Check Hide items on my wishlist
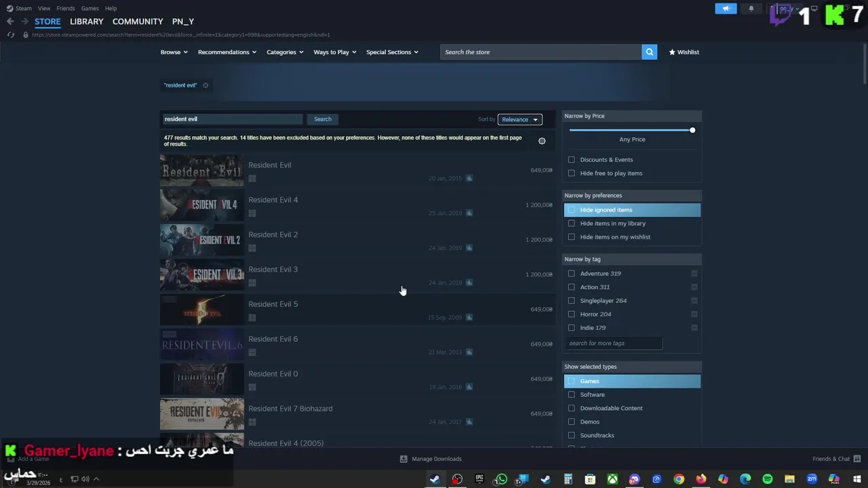 571,237
